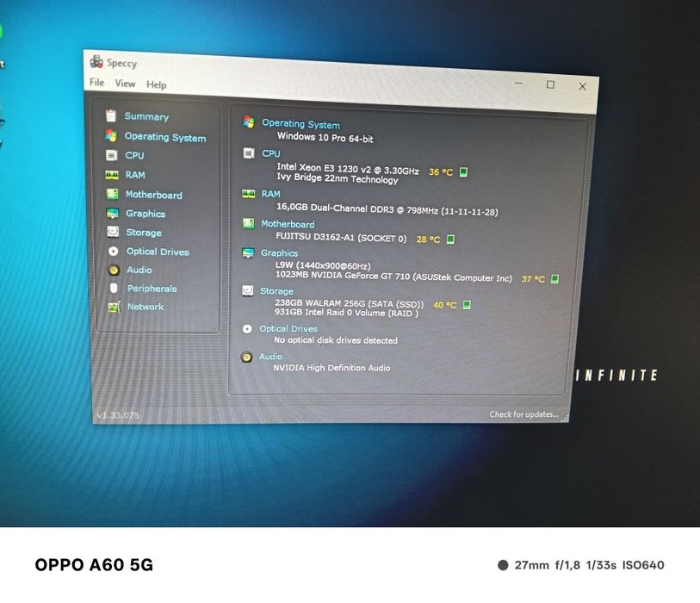This screenshot has width=700, height=603.
Task: Select Optical Drives in the sidebar
Action: click(x=158, y=252)
